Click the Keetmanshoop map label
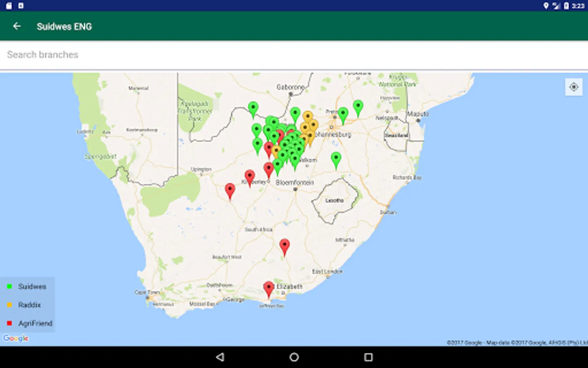 point(142,130)
